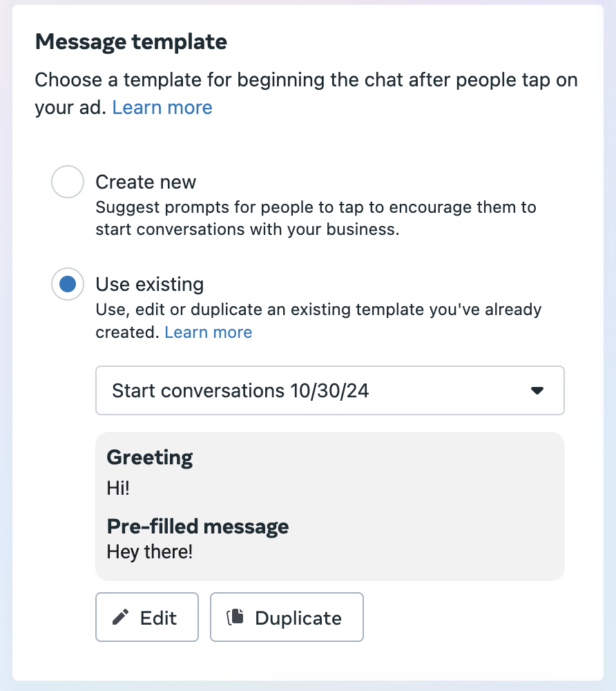This screenshot has width=616, height=691.
Task: Click the "Hi!" greeting text
Action: 118,489
